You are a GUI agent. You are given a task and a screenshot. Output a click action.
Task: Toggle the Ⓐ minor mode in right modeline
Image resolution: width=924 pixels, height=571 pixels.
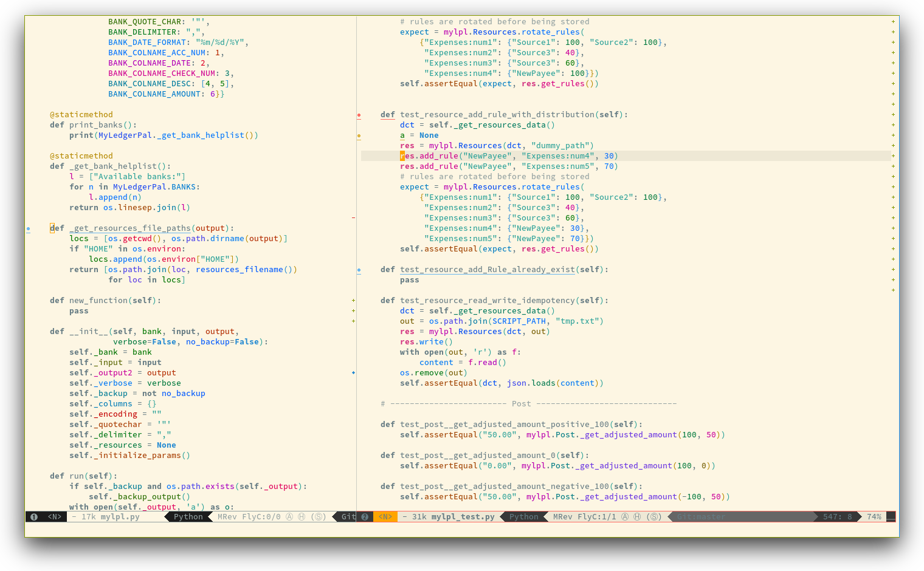pos(625,517)
